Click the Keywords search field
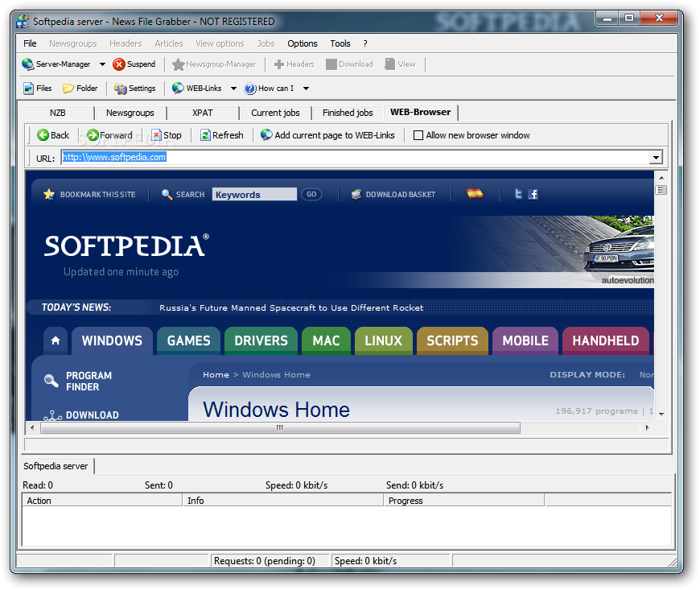700x590 pixels. (254, 194)
